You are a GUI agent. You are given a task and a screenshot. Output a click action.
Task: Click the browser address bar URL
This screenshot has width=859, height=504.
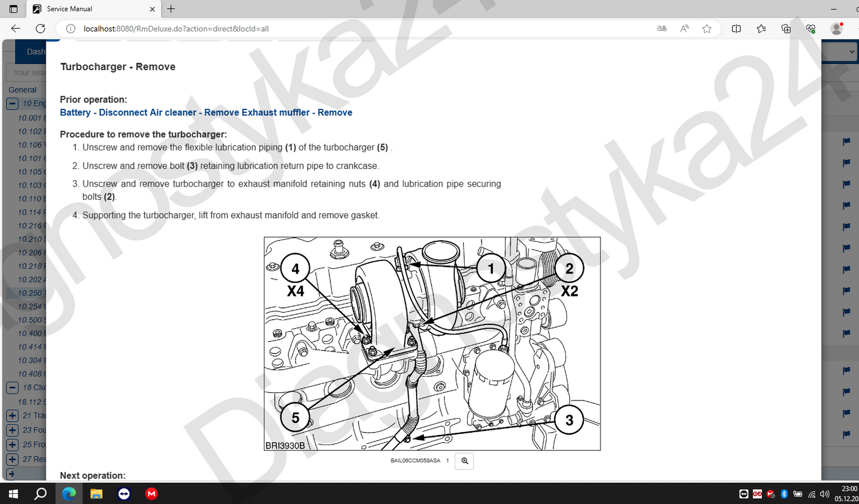(176, 29)
